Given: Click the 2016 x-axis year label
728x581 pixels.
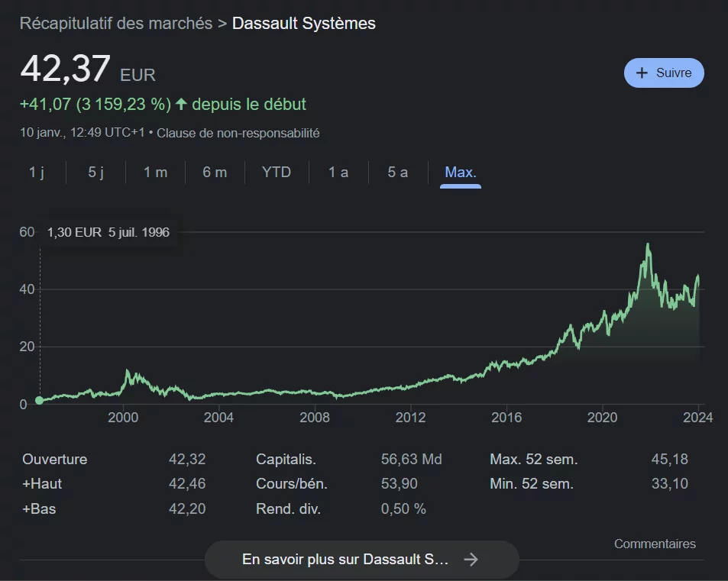Looking at the screenshot, I should tap(506, 417).
